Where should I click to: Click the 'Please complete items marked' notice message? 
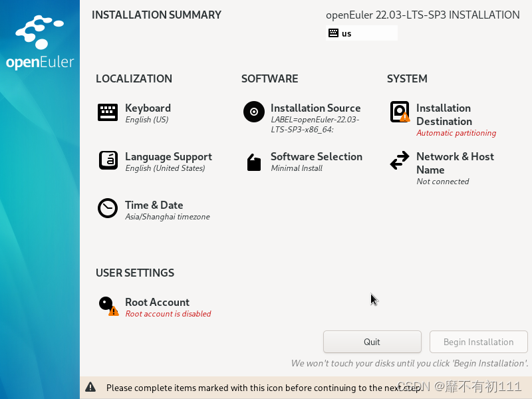[x=265, y=388]
